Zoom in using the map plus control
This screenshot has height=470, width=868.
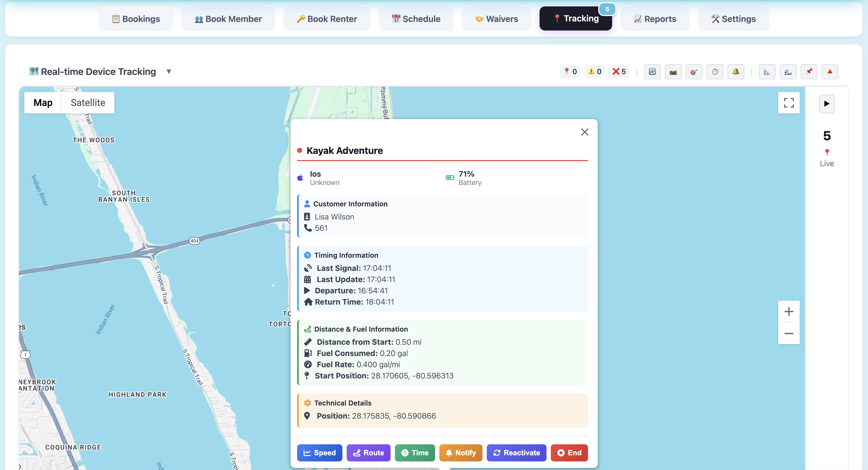(789, 312)
